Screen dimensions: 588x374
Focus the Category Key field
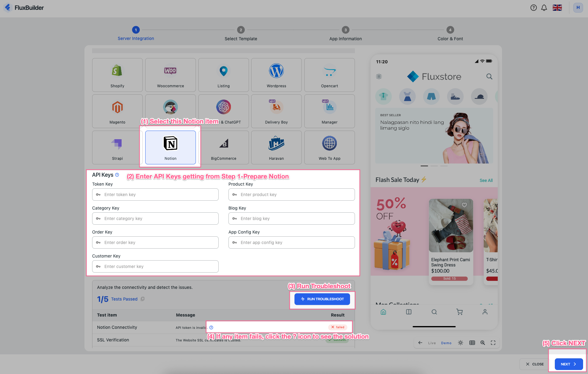155,218
